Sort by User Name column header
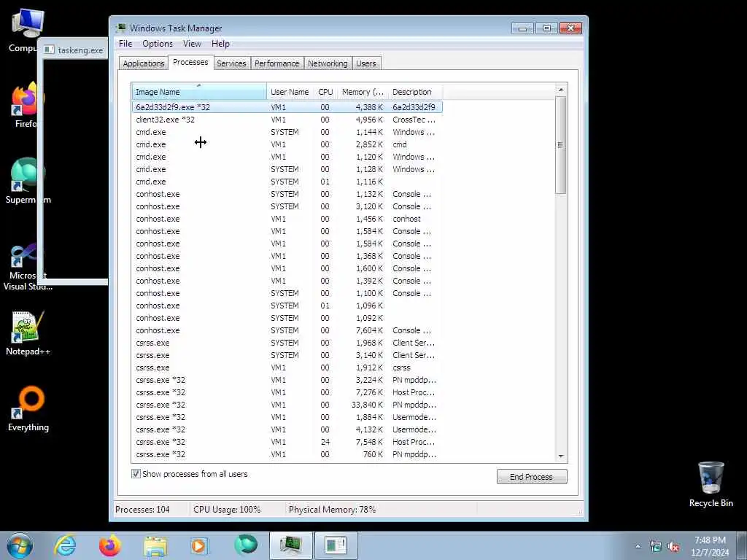This screenshot has width=747, height=560. coord(290,91)
